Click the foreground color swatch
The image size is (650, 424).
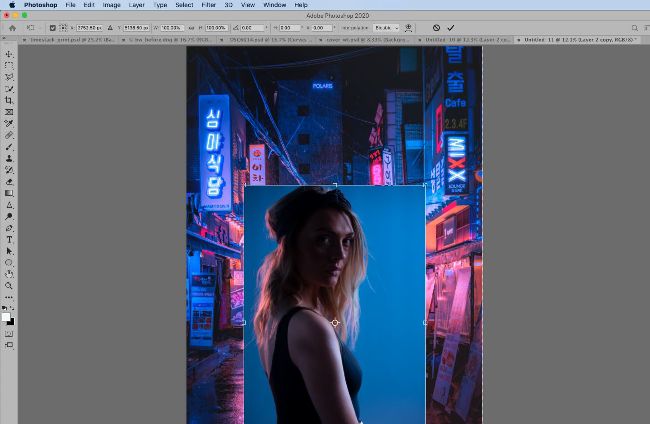coord(6,317)
